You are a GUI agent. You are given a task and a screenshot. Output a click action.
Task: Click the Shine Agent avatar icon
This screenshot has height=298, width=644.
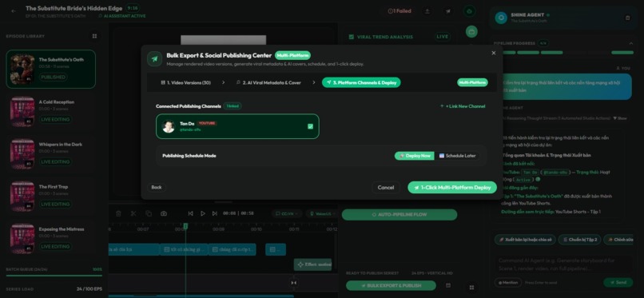pos(501,18)
